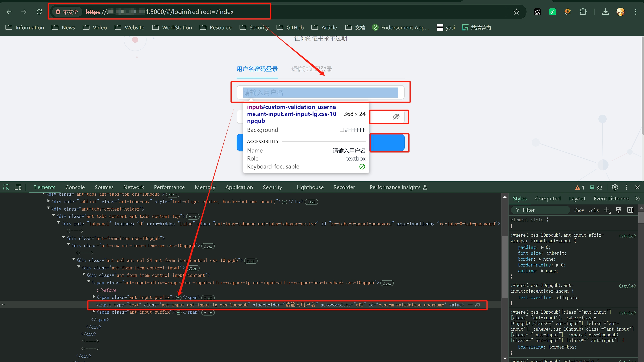The image size is (644, 362).
Task: Toggle the device toolbar icon
Action: [x=18, y=187]
